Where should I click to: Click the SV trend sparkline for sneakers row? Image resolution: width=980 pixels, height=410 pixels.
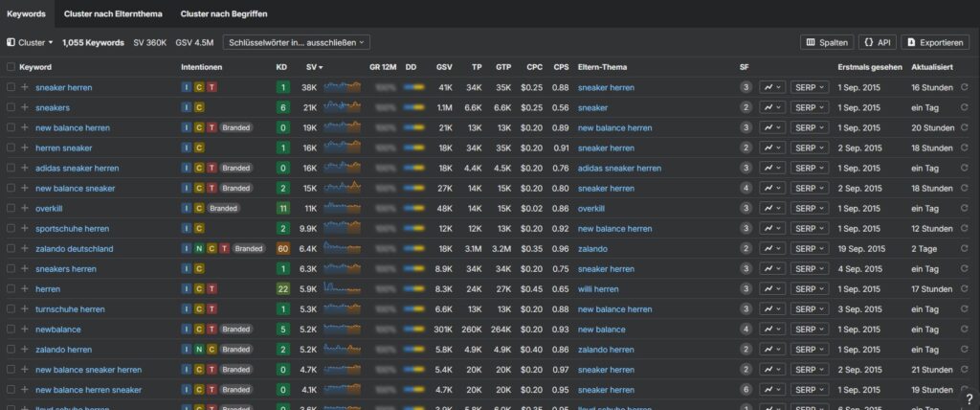coord(342,107)
